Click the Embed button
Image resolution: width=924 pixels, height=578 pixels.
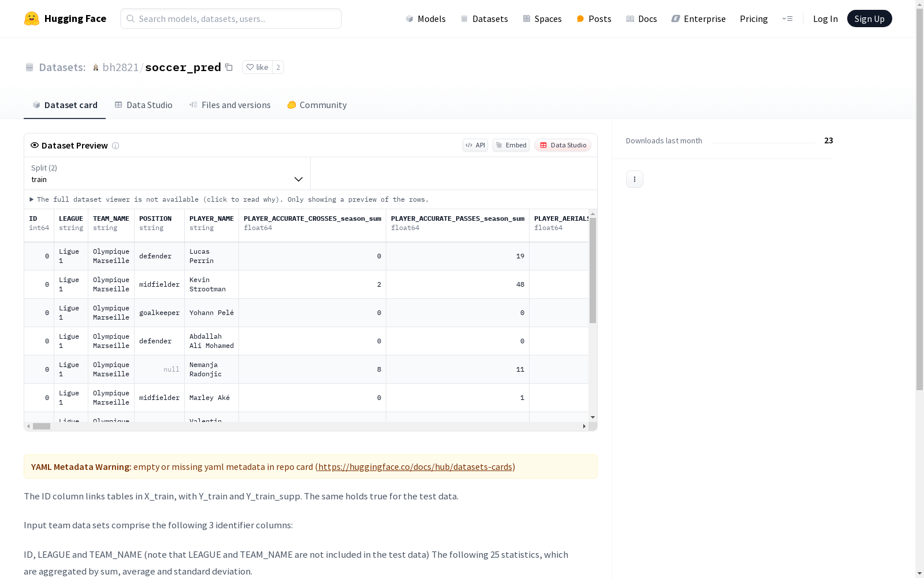[x=511, y=145]
